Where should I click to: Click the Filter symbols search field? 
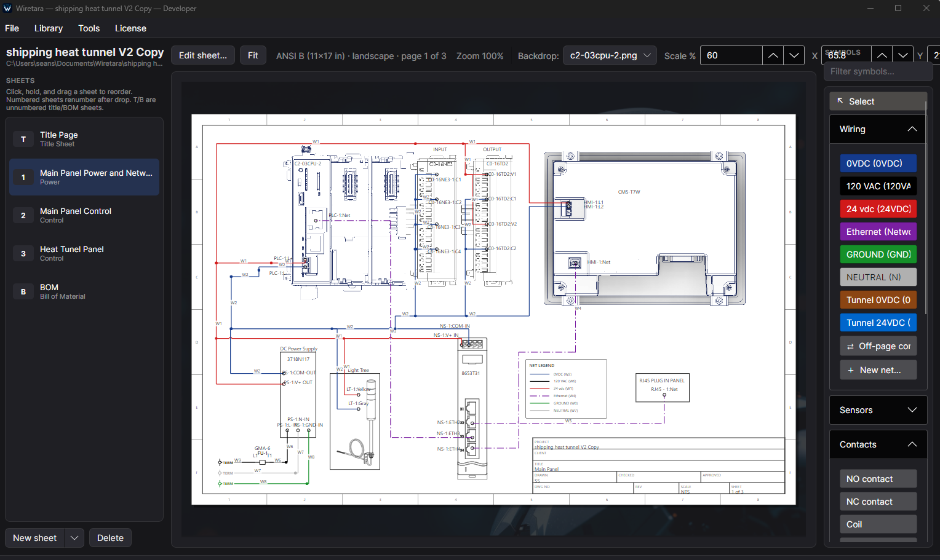pos(878,71)
